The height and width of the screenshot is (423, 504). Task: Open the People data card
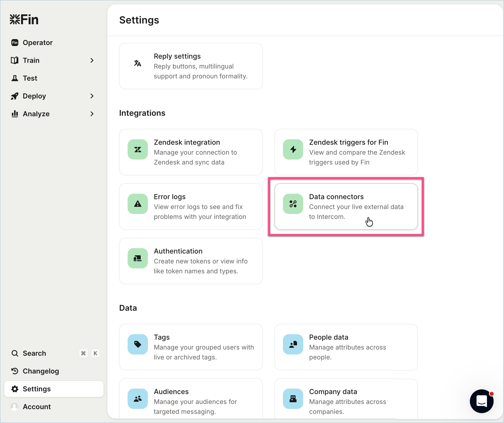coord(346,347)
